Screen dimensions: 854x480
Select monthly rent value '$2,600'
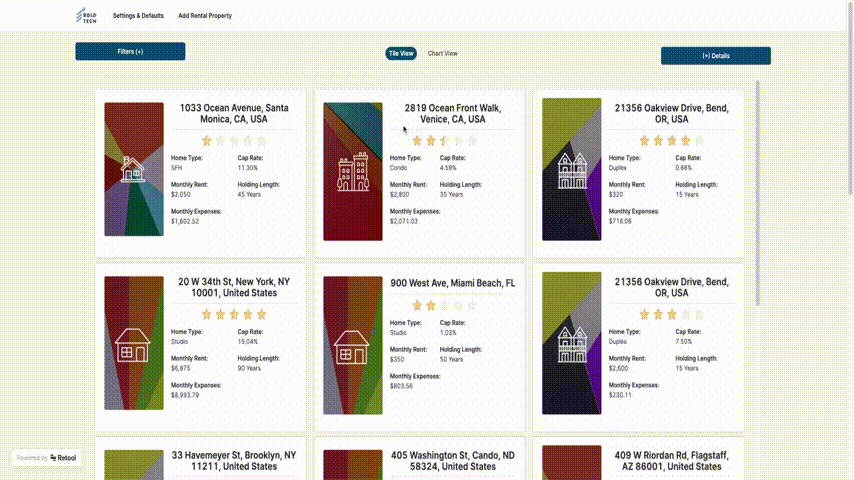(x=619, y=368)
